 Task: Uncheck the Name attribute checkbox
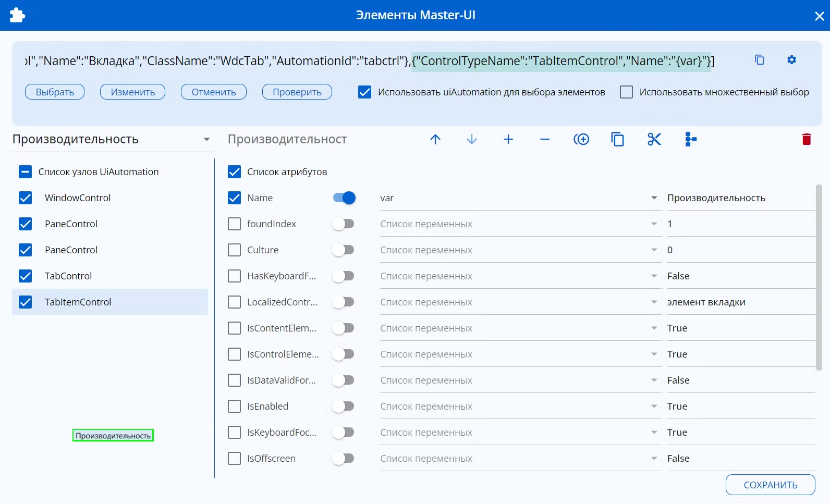pyautogui.click(x=235, y=198)
